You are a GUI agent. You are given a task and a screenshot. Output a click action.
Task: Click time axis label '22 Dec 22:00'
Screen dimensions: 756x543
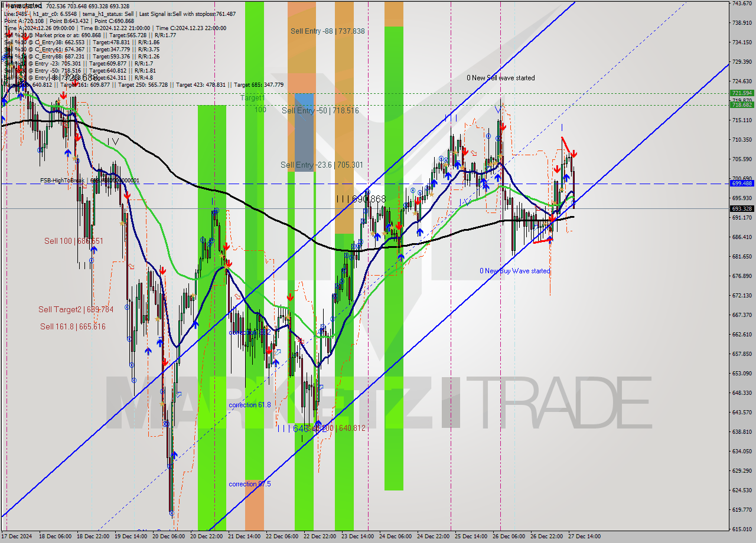tap(320, 537)
